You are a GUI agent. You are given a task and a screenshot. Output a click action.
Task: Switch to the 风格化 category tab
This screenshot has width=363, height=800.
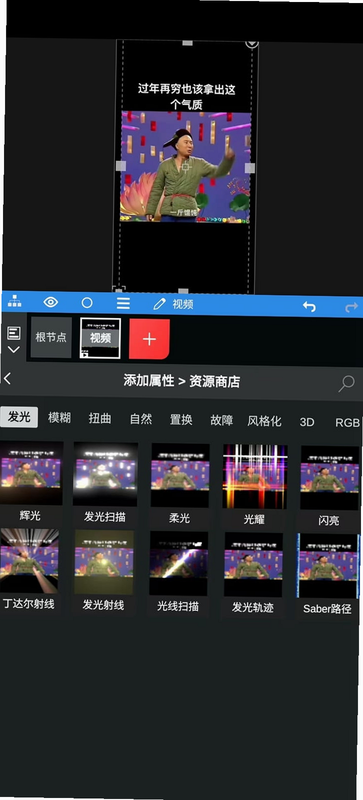(264, 421)
